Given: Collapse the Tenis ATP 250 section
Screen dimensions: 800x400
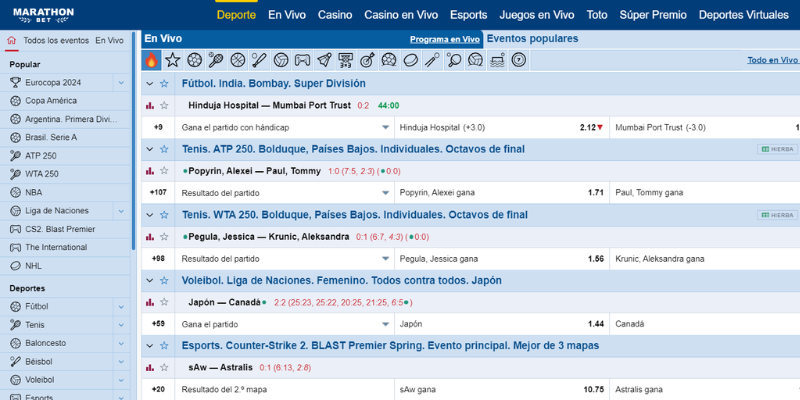Looking at the screenshot, I should point(149,149).
